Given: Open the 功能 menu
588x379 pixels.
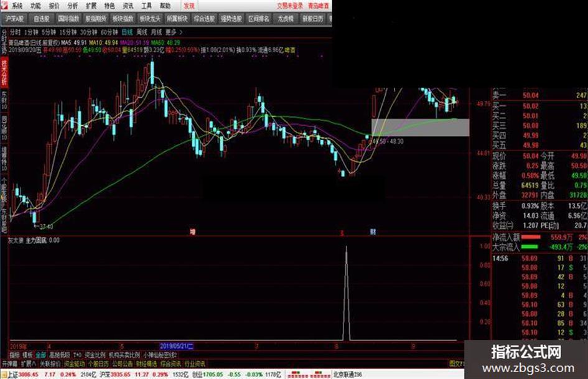Looking at the screenshot, I should pyautogui.click(x=35, y=6).
